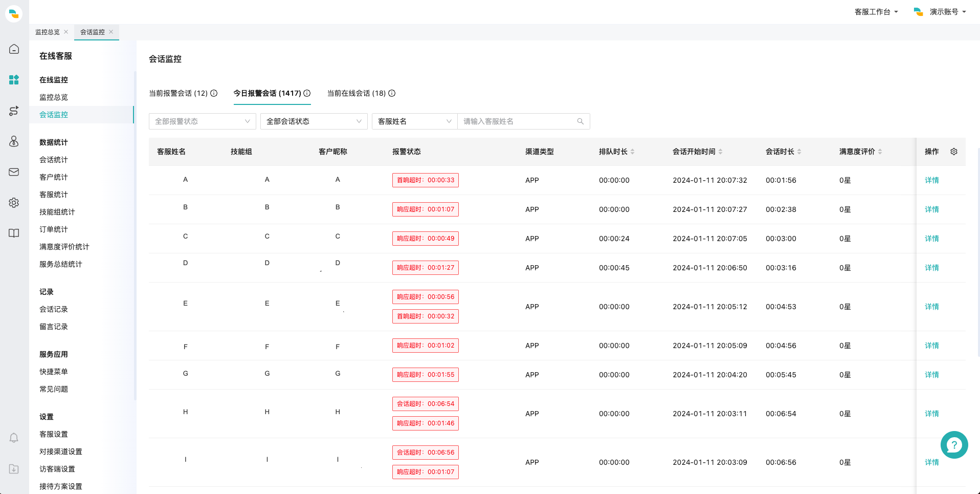The image size is (980, 494).
Task: Click the 会话超时: 00:06:54 alert tag
Action: pyautogui.click(x=426, y=404)
